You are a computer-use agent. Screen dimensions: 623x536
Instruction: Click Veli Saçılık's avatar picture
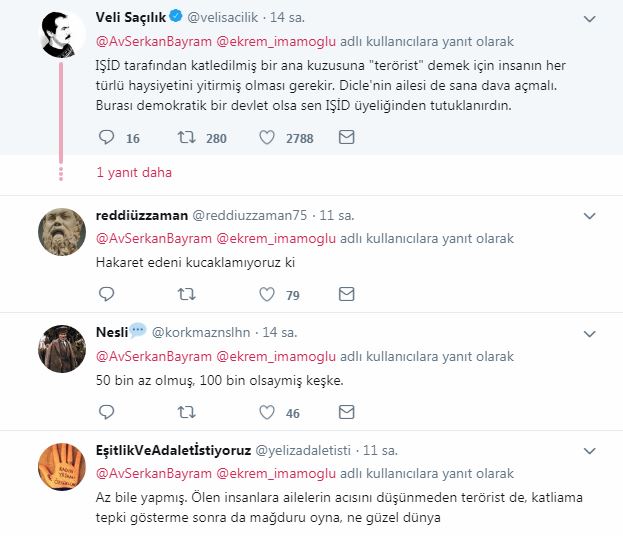[61, 35]
